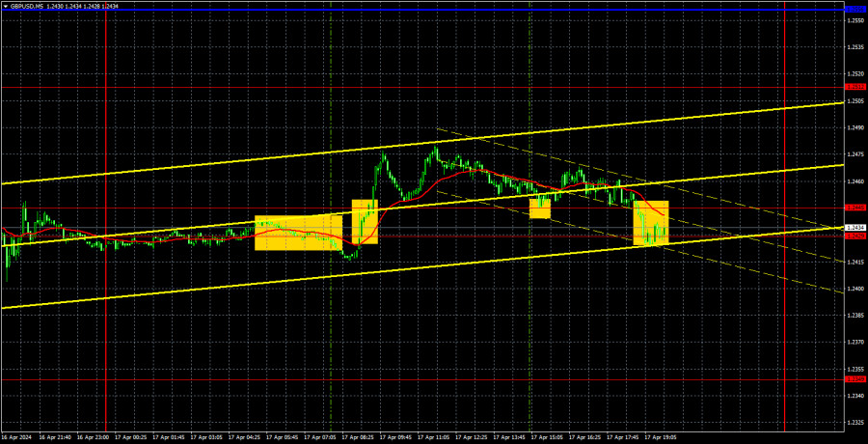This screenshot has width=868, height=444.
Task: Click the 17 Apr 00:25 time label
Action: (x=130, y=437)
